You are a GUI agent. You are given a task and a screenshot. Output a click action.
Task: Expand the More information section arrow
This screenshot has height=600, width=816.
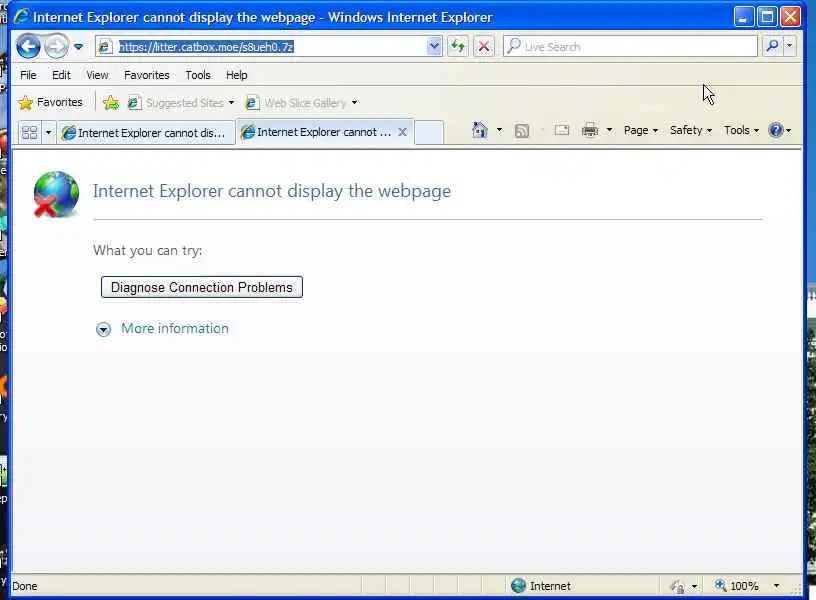point(104,329)
